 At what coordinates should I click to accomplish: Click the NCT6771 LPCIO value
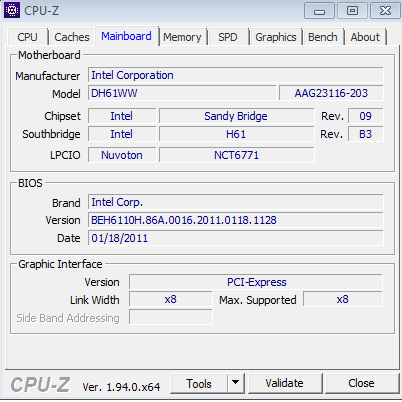click(236, 155)
